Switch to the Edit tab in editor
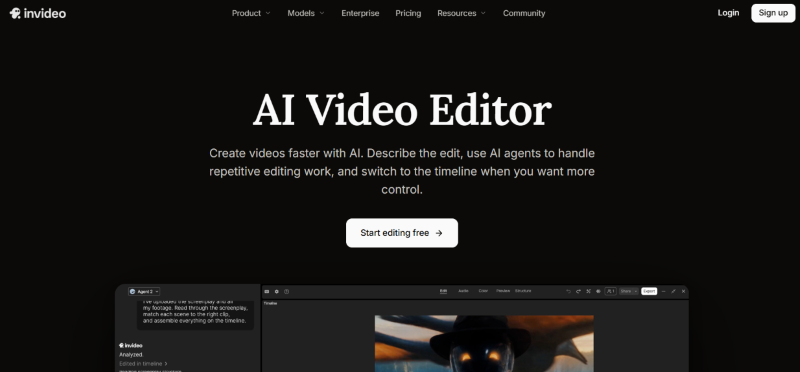Screen dimensions: 800x372 [x=443, y=291]
